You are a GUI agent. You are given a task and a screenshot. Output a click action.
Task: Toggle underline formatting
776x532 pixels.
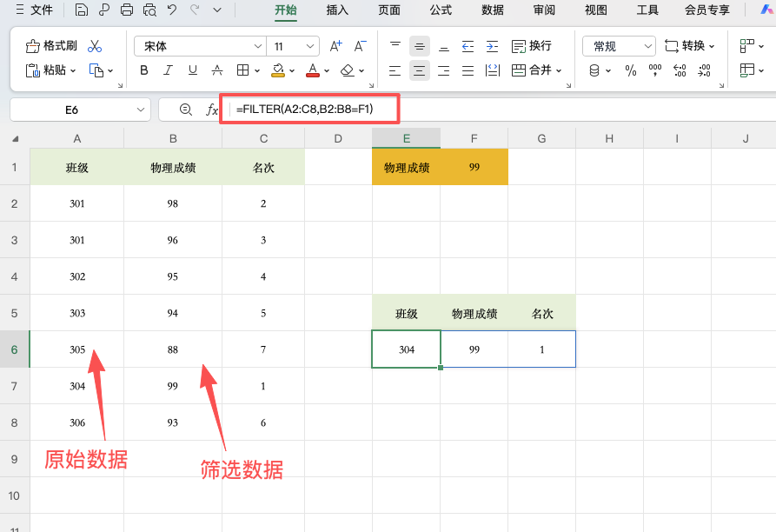point(193,70)
